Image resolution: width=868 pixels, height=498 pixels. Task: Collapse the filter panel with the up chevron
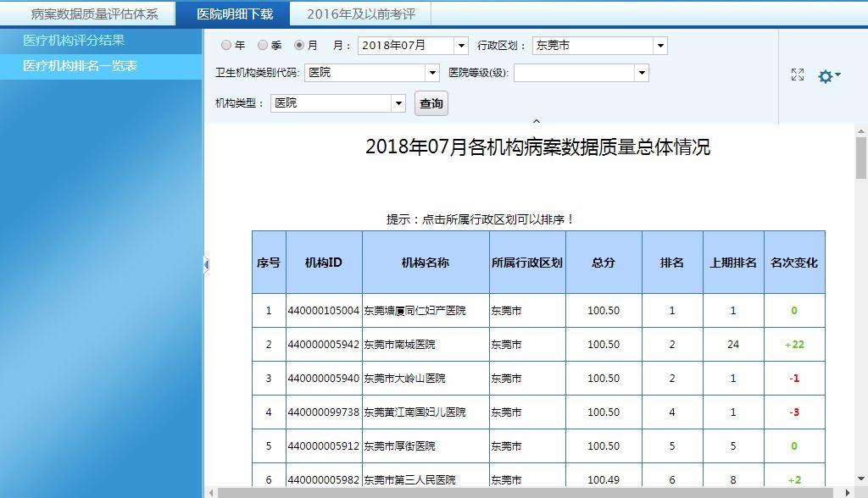click(x=536, y=121)
